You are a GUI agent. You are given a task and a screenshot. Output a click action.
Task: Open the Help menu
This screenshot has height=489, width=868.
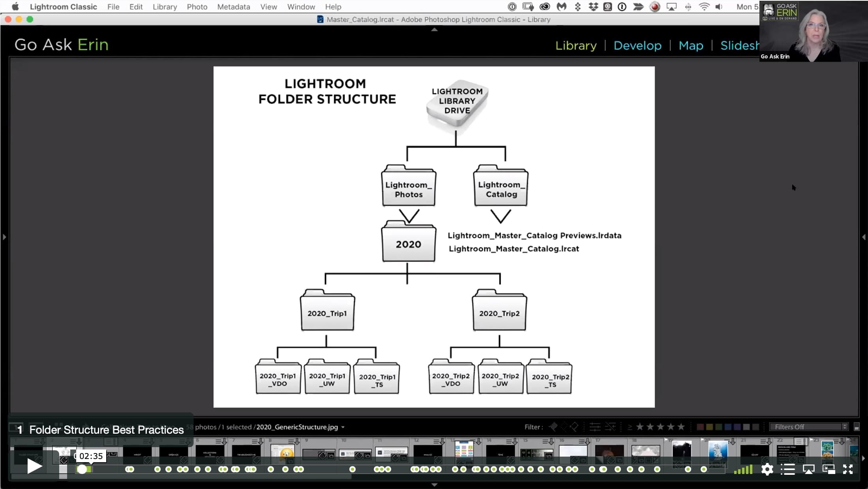333,7
